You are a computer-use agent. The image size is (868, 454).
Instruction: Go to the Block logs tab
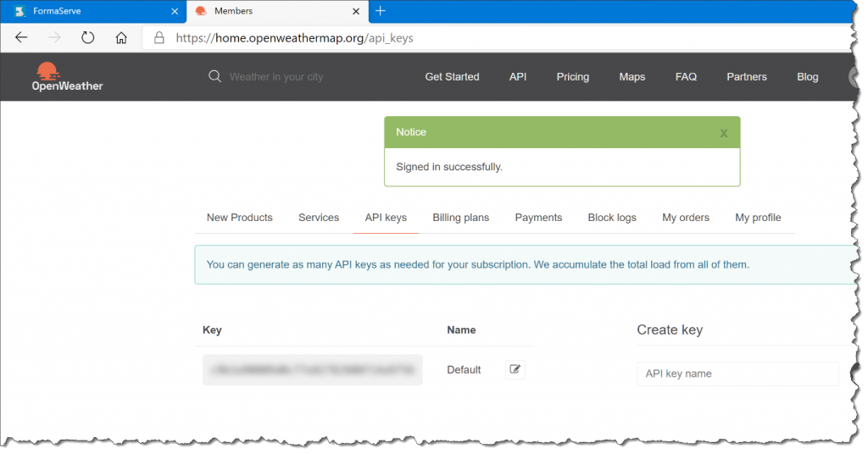pyautogui.click(x=612, y=218)
